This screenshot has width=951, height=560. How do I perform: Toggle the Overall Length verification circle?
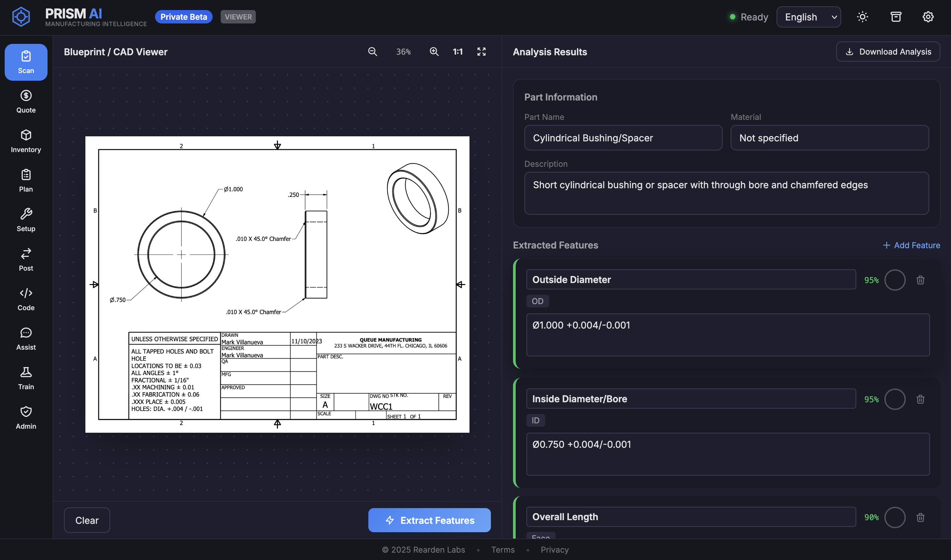(895, 517)
